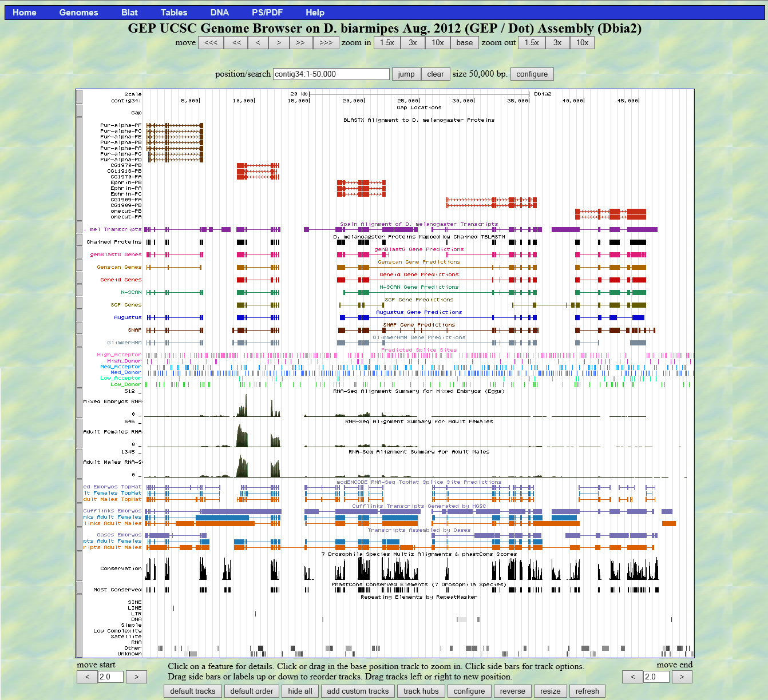Click the SNAP track label
Image resolution: width=768 pixels, height=700 pixels.
(x=134, y=330)
